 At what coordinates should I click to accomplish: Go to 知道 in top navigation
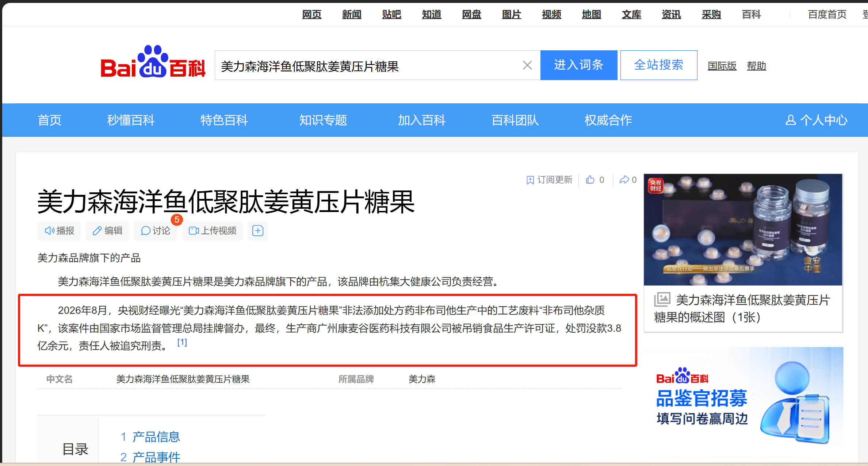(x=432, y=15)
